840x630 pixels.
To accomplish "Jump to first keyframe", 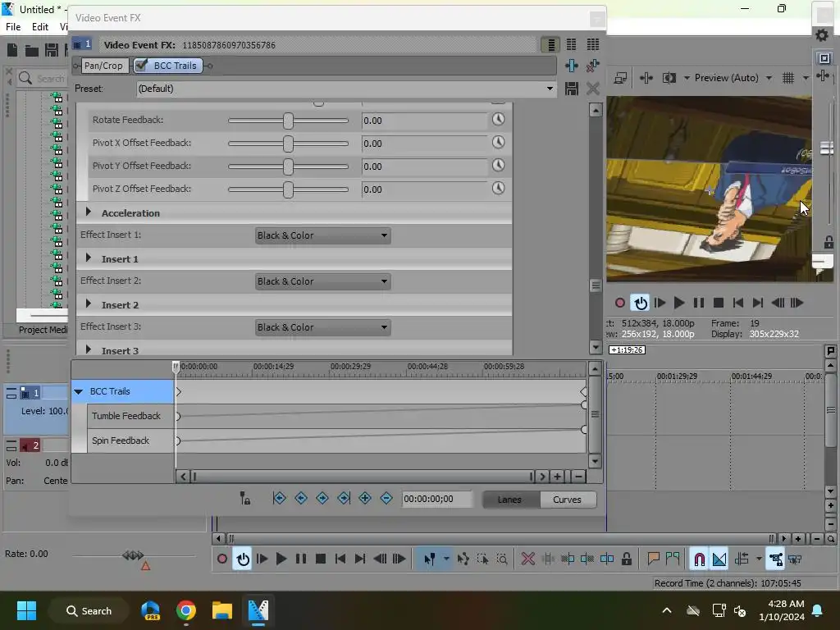I will click(x=279, y=498).
